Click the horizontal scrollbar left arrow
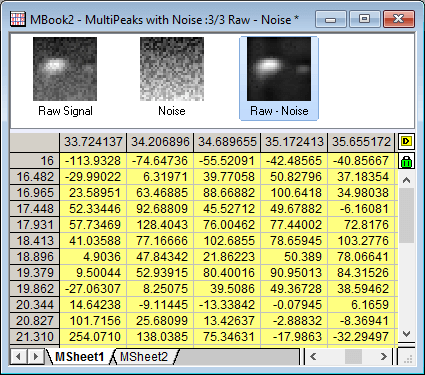 pyautogui.click(x=313, y=357)
